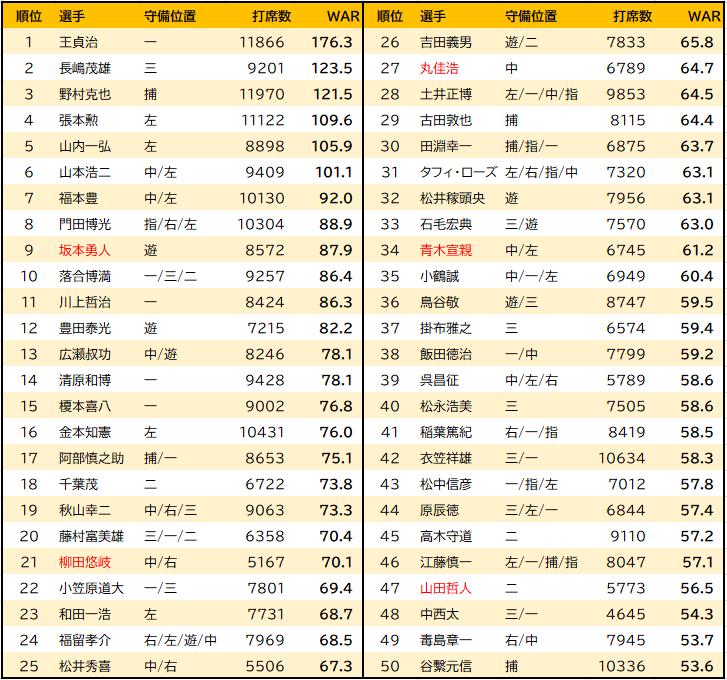Click on 石毛宏典

[x=446, y=224]
